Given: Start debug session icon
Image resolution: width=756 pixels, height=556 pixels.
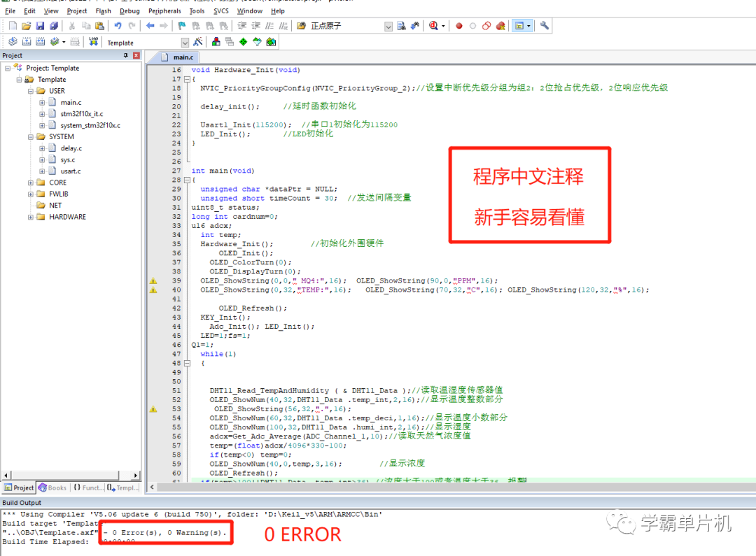Looking at the screenshot, I should coord(433,26).
